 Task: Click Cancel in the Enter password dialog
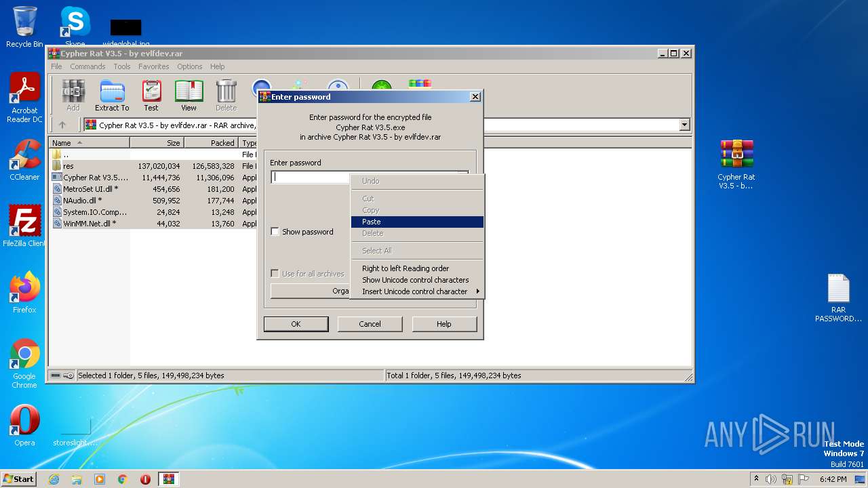point(370,324)
